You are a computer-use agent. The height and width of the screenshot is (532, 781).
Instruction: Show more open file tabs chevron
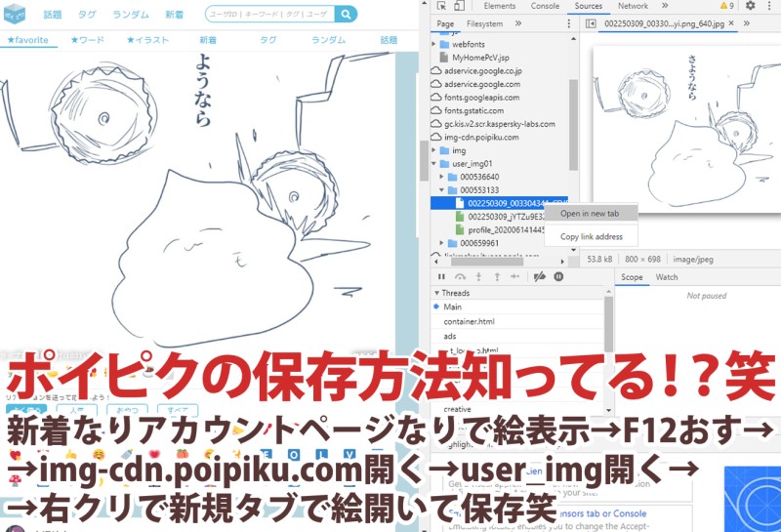(747, 23)
